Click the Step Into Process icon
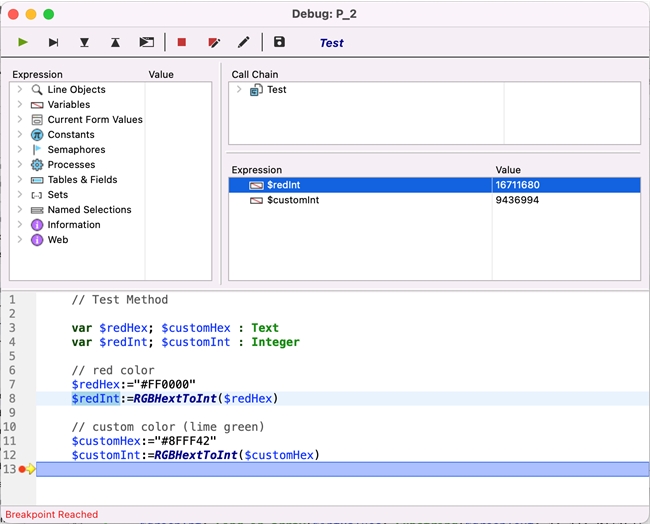 (147, 42)
